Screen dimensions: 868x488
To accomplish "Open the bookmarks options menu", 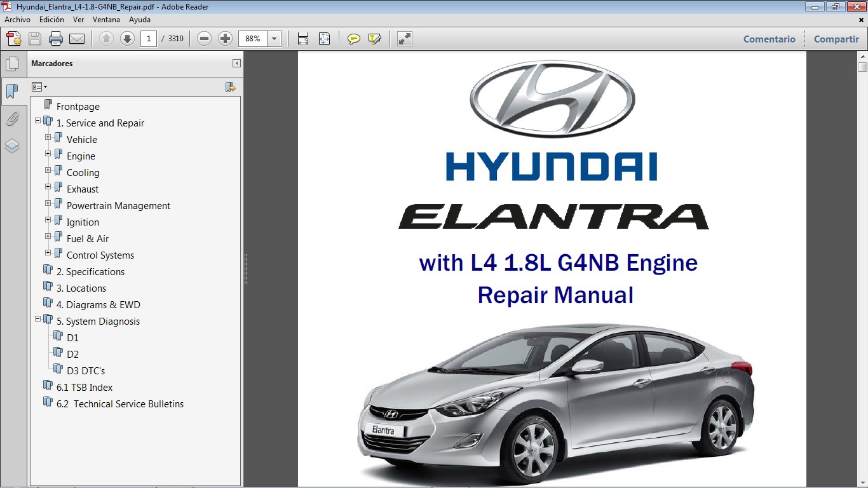I will (39, 87).
